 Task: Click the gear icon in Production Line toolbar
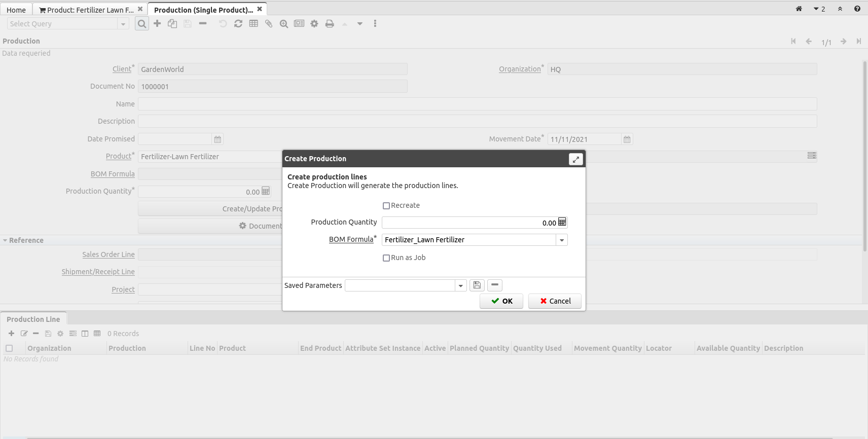60,334
